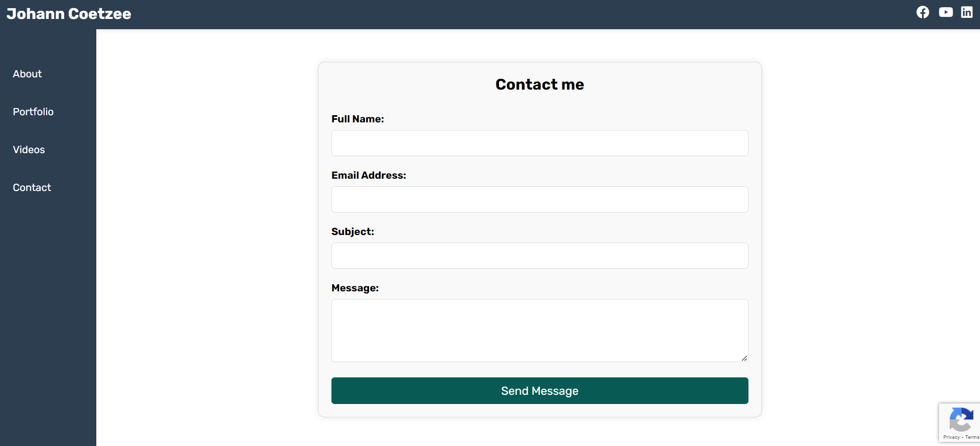Open the LinkedIn profile icon

[x=967, y=12]
